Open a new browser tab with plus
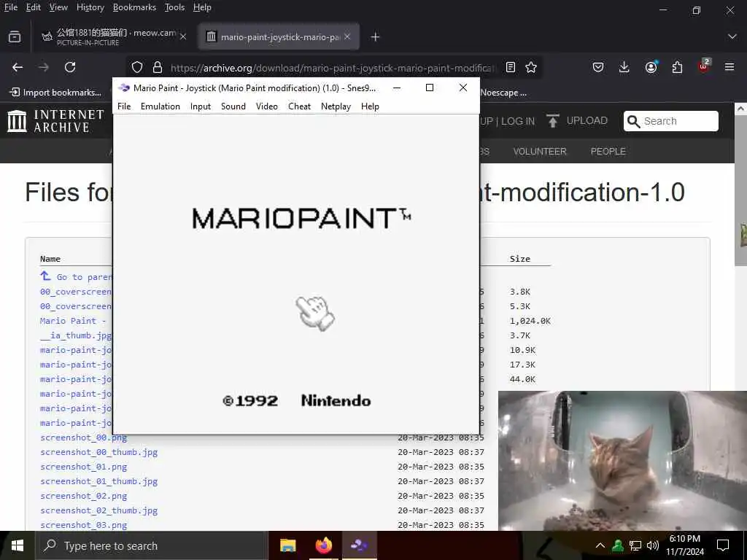 pyautogui.click(x=375, y=36)
